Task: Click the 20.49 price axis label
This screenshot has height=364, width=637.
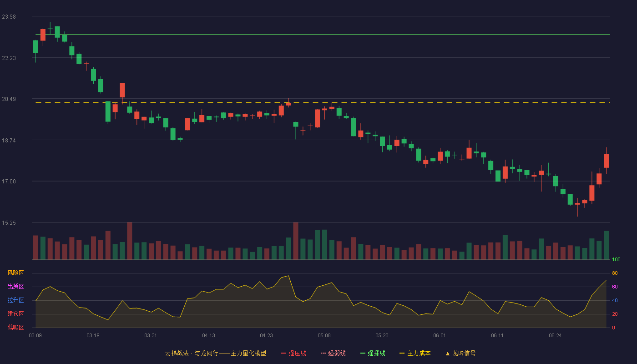Action: pos(9,99)
